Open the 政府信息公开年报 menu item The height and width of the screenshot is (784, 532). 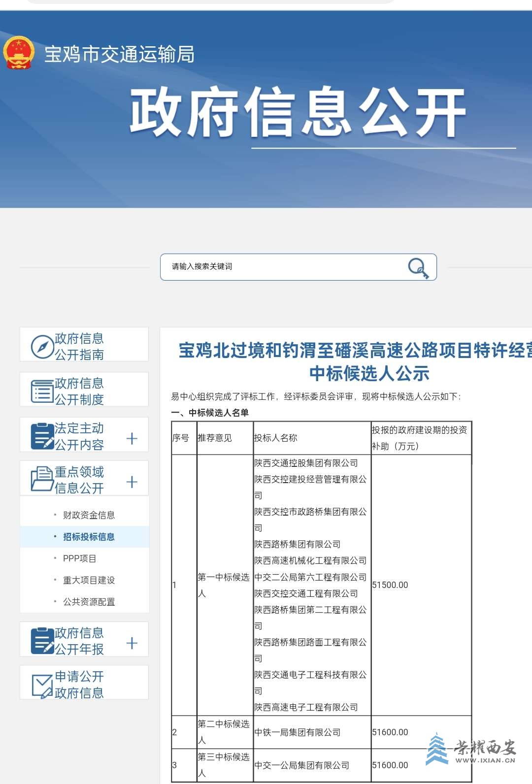(84, 639)
